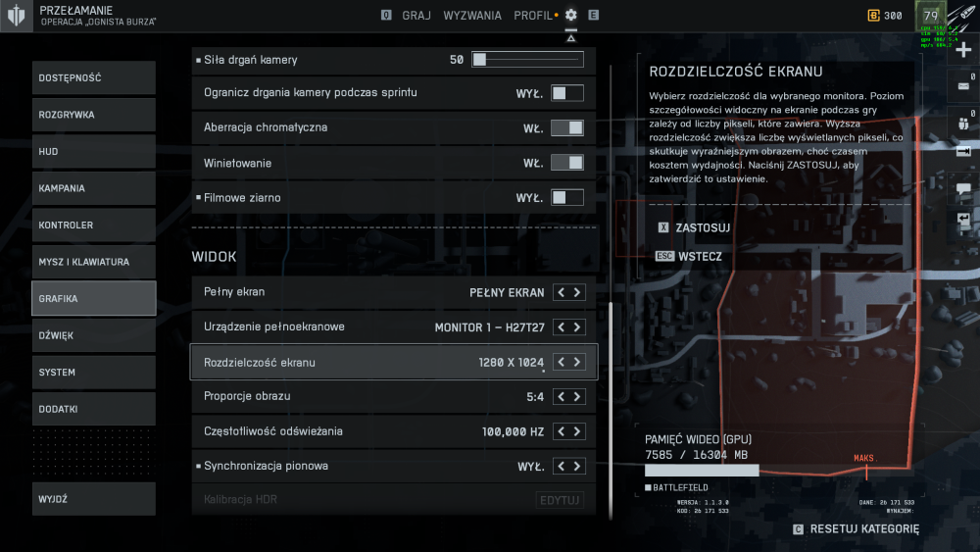The height and width of the screenshot is (552, 980).
Task: Open the mail inbox envelope icon
Action: (963, 86)
